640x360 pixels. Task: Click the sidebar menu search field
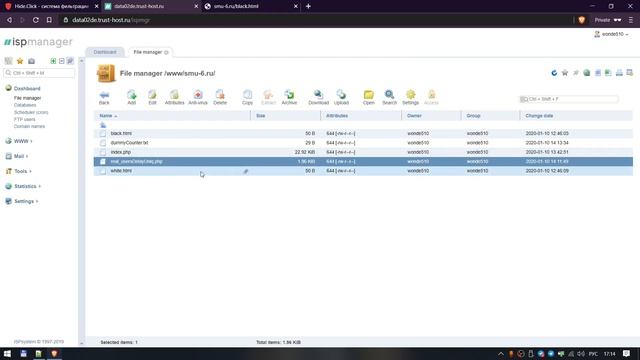pyautogui.click(x=39, y=73)
